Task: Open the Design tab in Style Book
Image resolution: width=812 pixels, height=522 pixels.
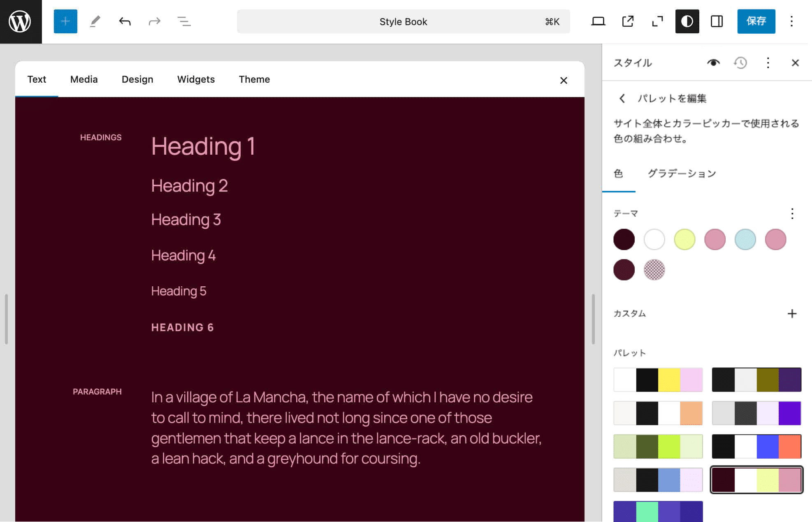Action: 137,79
